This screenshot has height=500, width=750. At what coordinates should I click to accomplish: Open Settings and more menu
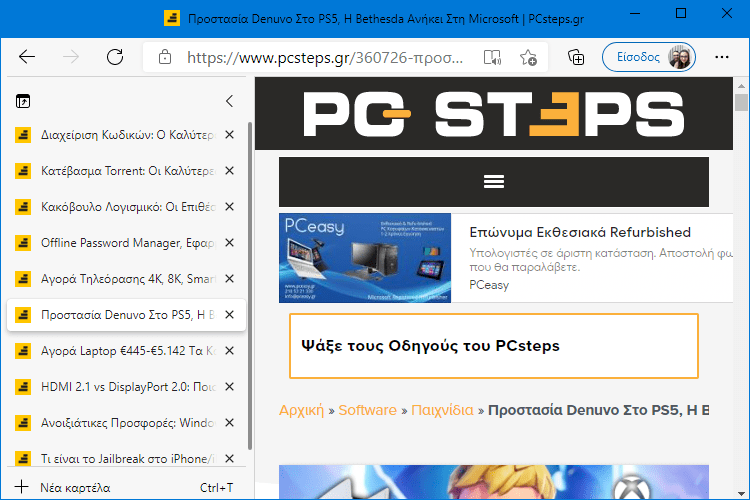pyautogui.click(x=721, y=57)
